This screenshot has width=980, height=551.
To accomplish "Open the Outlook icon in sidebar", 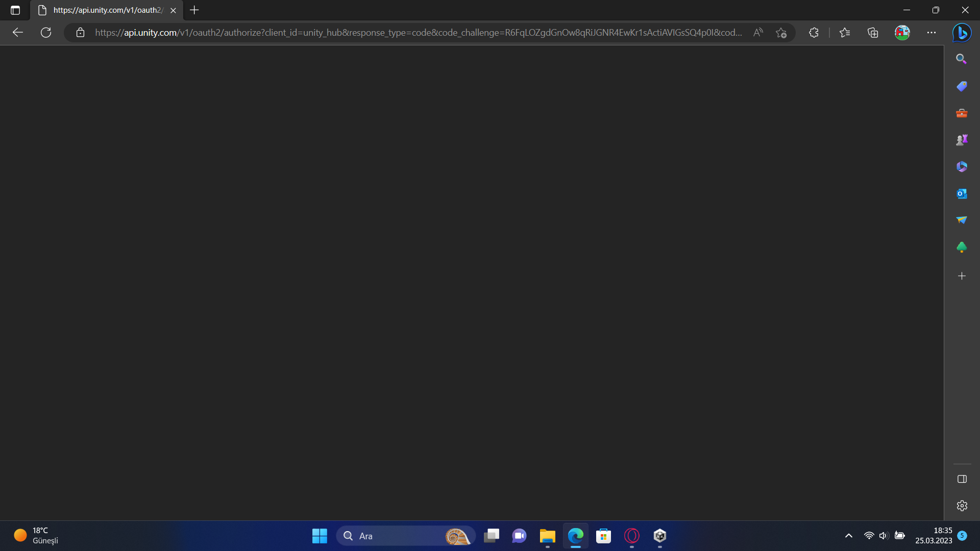I will pos(962,194).
